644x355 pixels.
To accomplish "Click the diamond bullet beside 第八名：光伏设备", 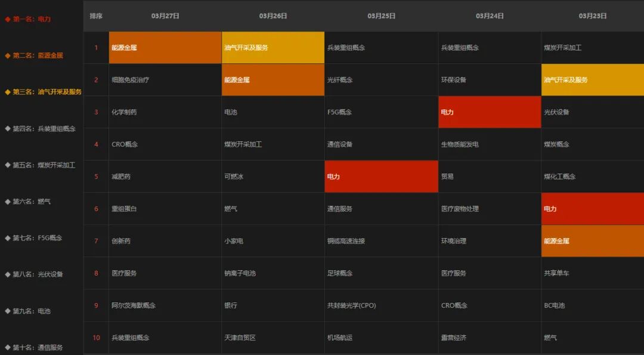I will point(8,274).
